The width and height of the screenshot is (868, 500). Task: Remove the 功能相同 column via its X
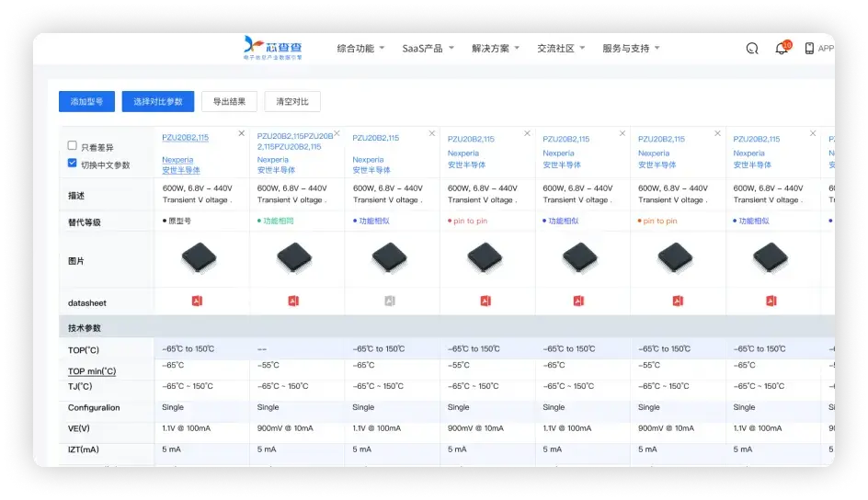[337, 133]
